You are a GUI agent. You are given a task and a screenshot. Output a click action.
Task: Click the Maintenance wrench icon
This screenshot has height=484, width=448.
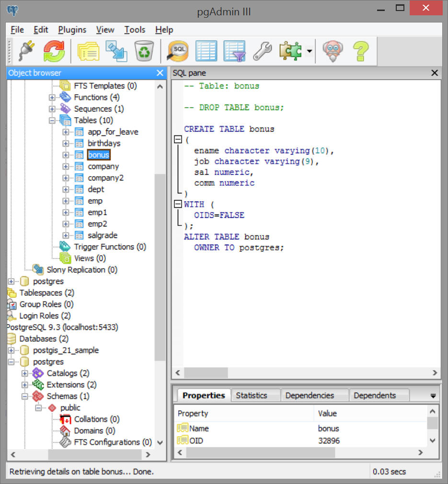[262, 50]
